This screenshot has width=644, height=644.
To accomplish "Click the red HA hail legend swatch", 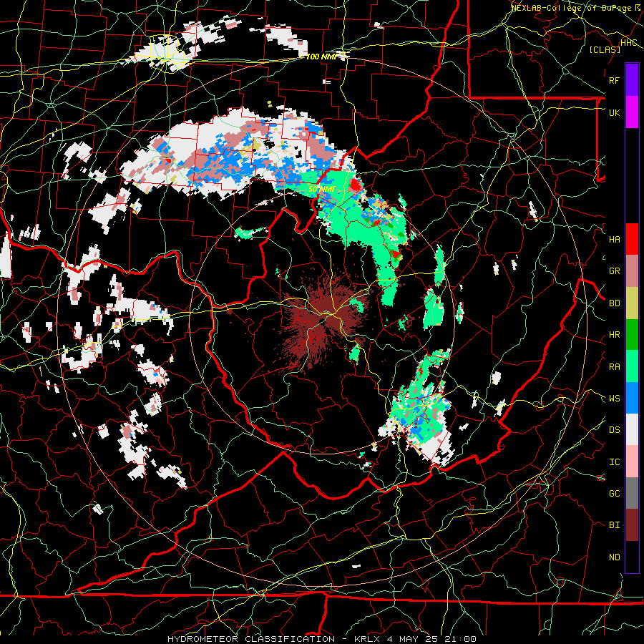I will [x=632, y=239].
